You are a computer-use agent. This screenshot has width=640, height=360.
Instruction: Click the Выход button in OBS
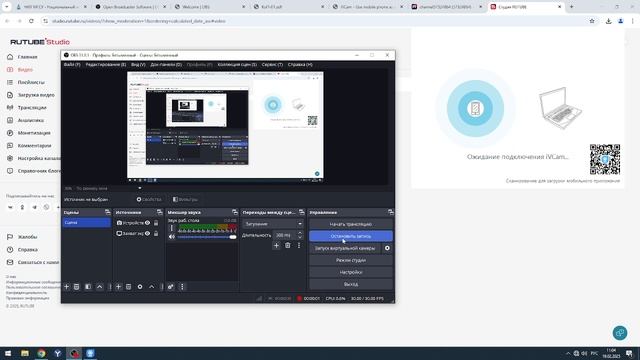[351, 284]
